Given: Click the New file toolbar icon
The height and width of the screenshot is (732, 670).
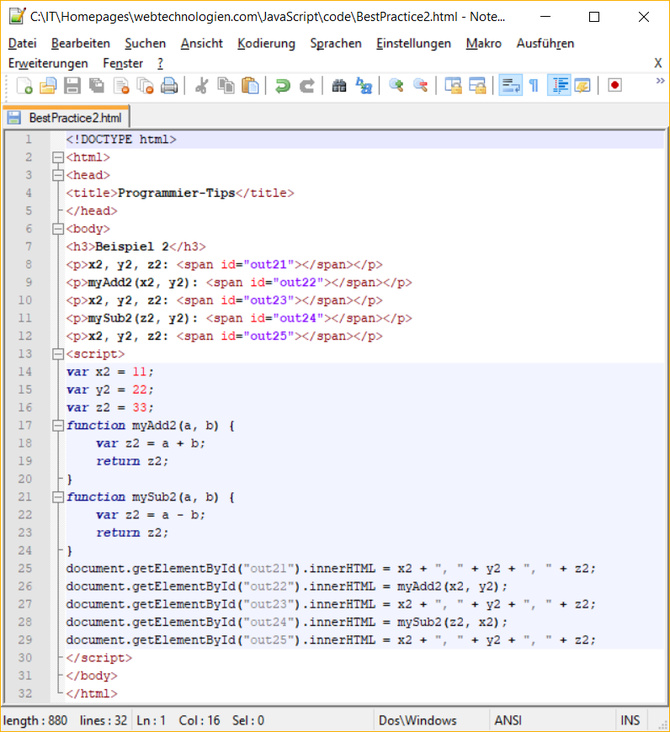Looking at the screenshot, I should tap(23, 86).
